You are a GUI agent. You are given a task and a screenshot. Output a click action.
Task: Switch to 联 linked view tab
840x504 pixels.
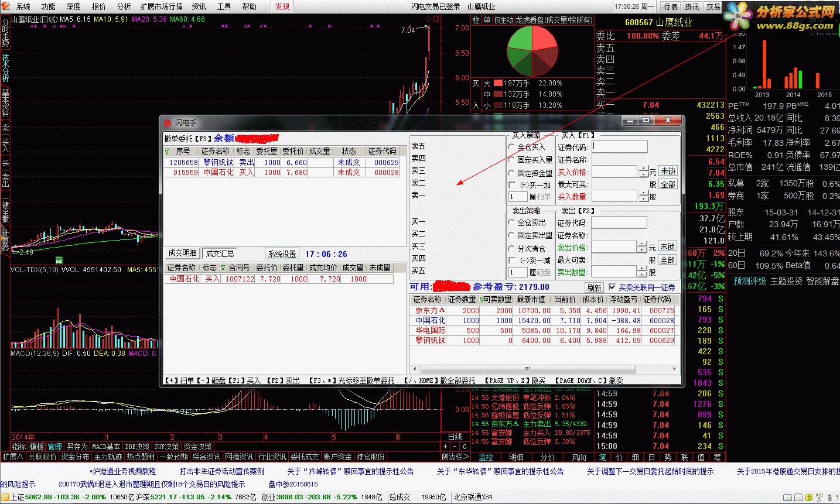point(685,457)
